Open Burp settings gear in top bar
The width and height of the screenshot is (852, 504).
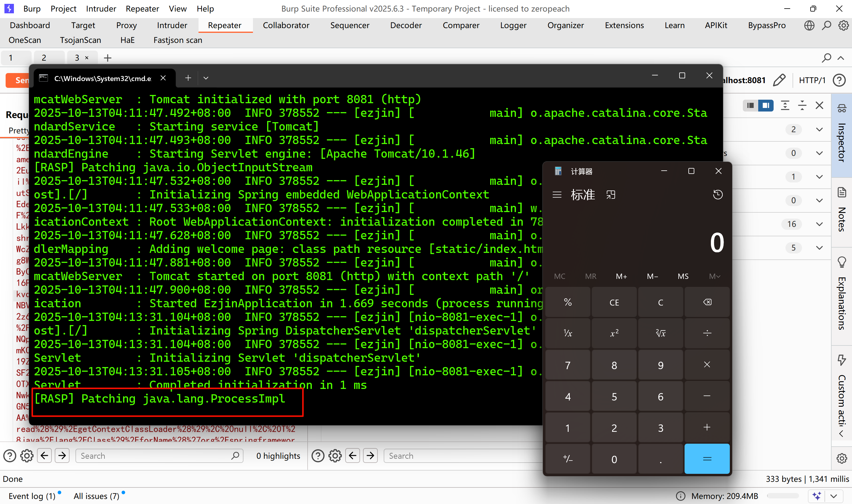pos(843,25)
